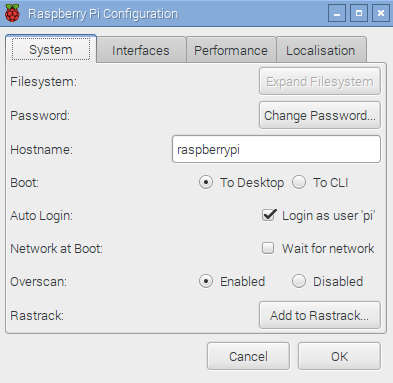Screen dimensions: 393x383
Task: Open the Performance tab
Action: 231,50
